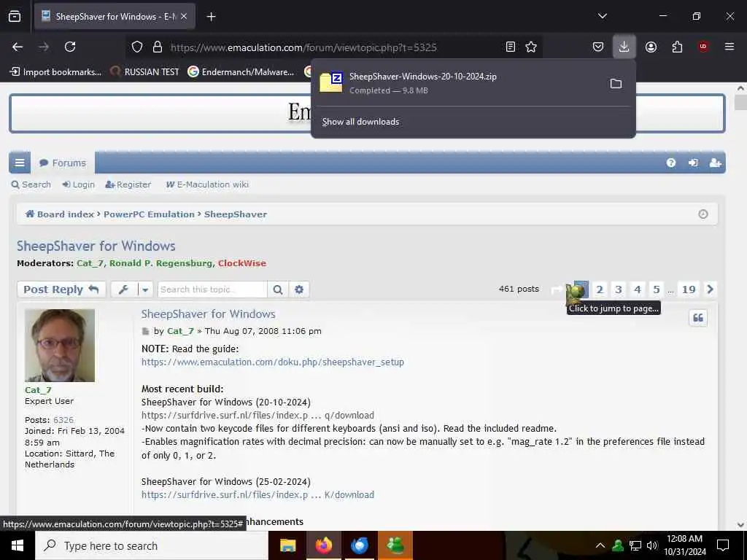Open forum Search link

coord(31,184)
